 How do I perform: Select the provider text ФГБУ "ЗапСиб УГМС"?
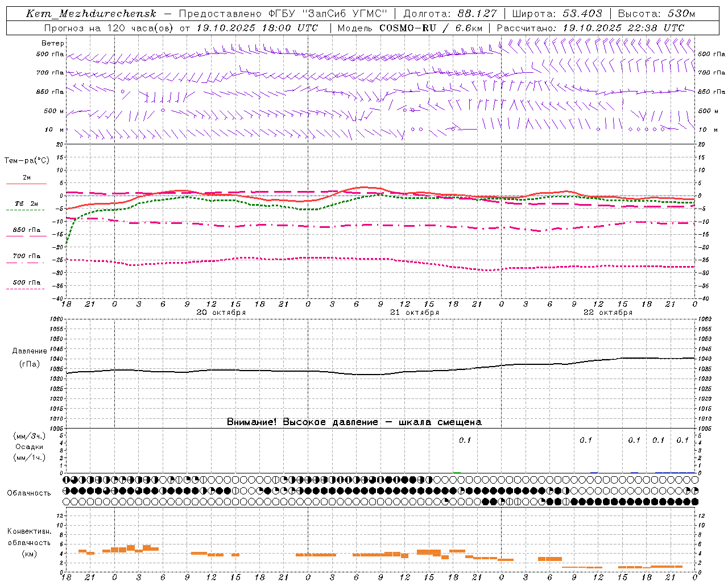click(328, 14)
